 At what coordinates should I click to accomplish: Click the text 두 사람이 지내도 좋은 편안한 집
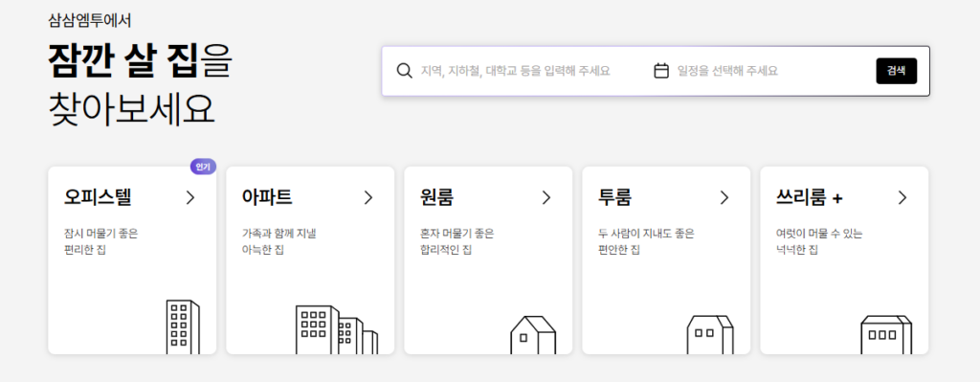[x=646, y=242]
